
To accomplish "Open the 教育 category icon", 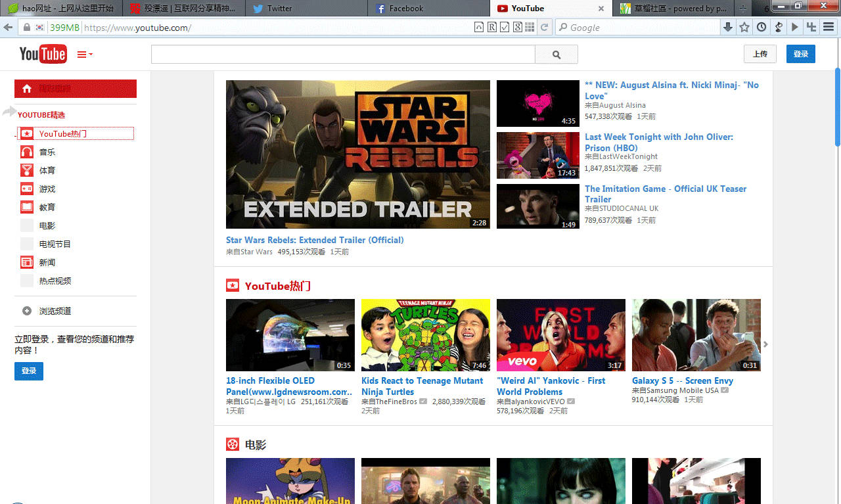I will coord(27,207).
